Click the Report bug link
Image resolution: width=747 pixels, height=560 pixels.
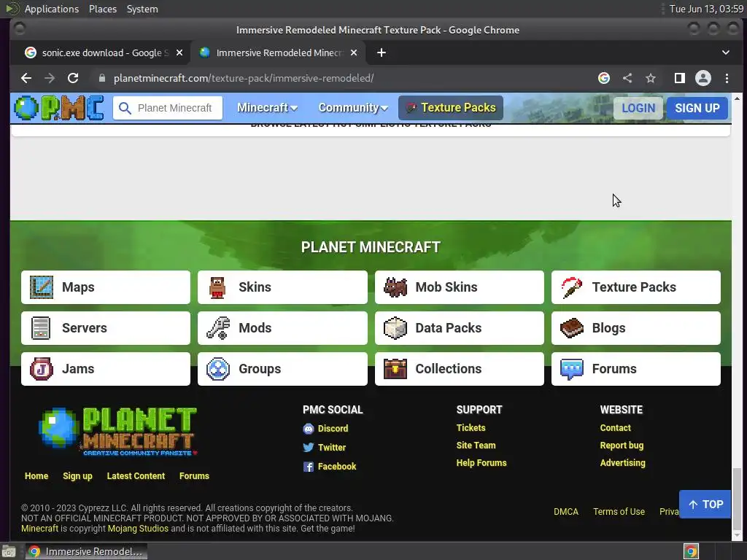[622, 446]
